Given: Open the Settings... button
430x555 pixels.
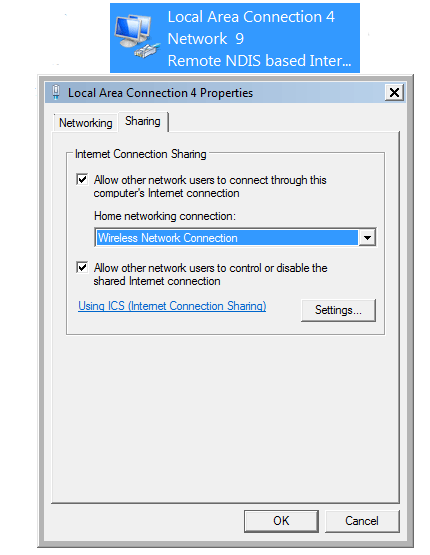Looking at the screenshot, I should [x=338, y=310].
